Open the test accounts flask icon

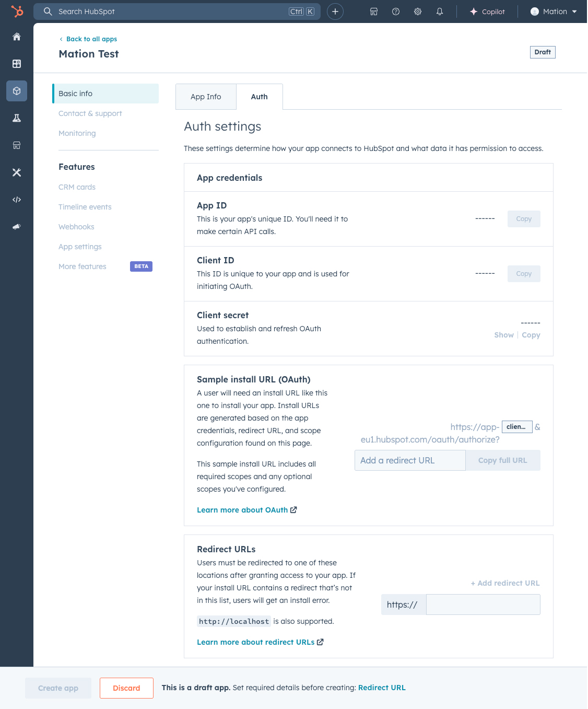(x=17, y=118)
